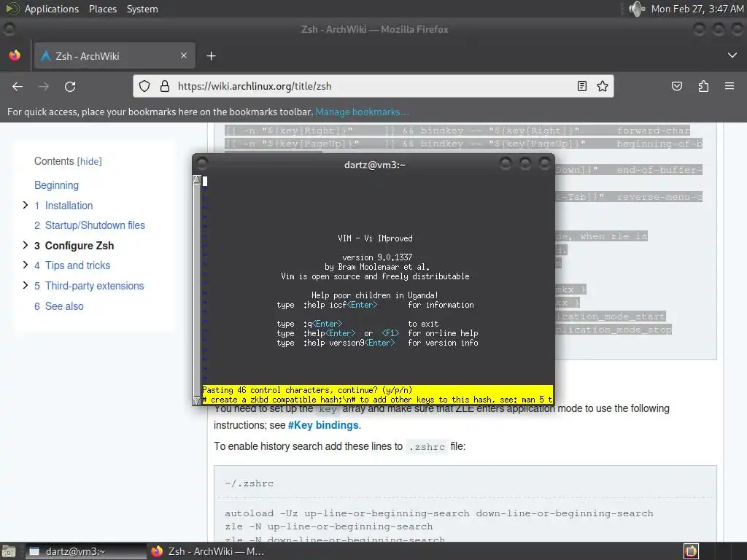Switch to dartz@vm3:~ taskbar entry

(86, 551)
